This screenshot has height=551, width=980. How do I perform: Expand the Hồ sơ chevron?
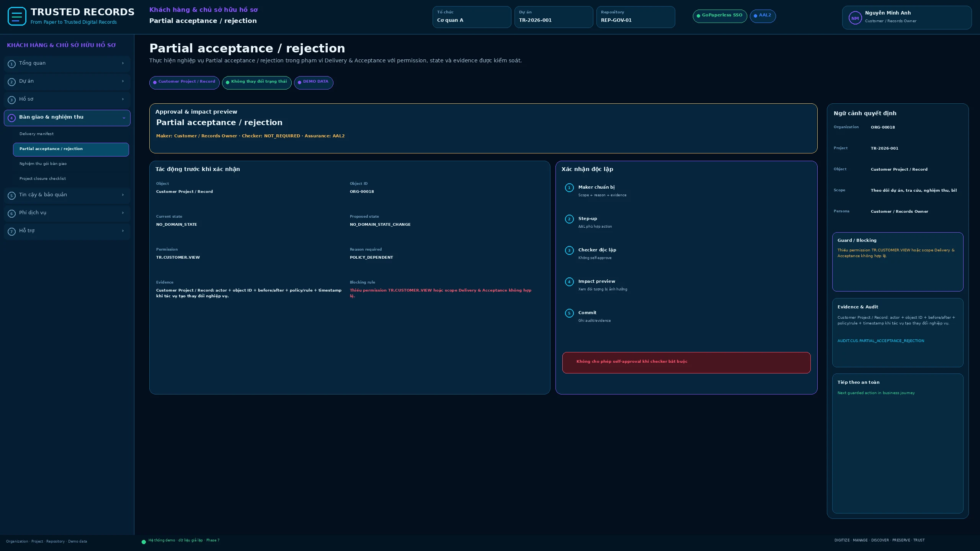click(x=123, y=99)
